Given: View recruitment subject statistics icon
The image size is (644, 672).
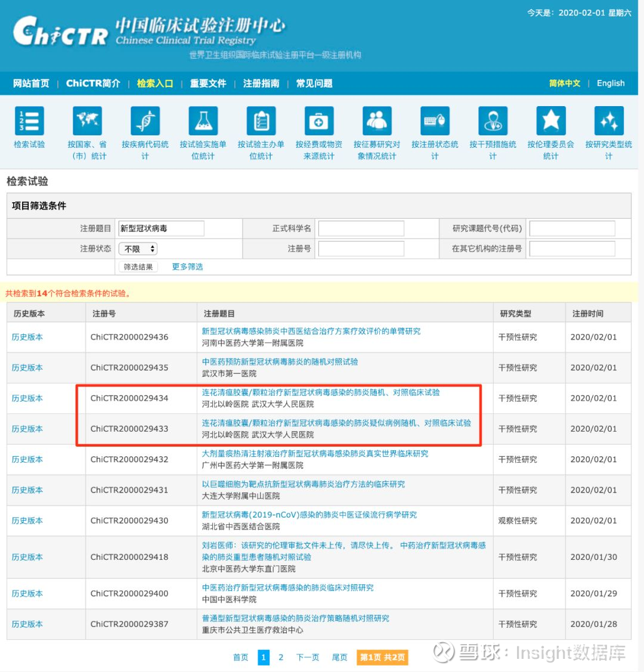Looking at the screenshot, I should pos(376,120).
